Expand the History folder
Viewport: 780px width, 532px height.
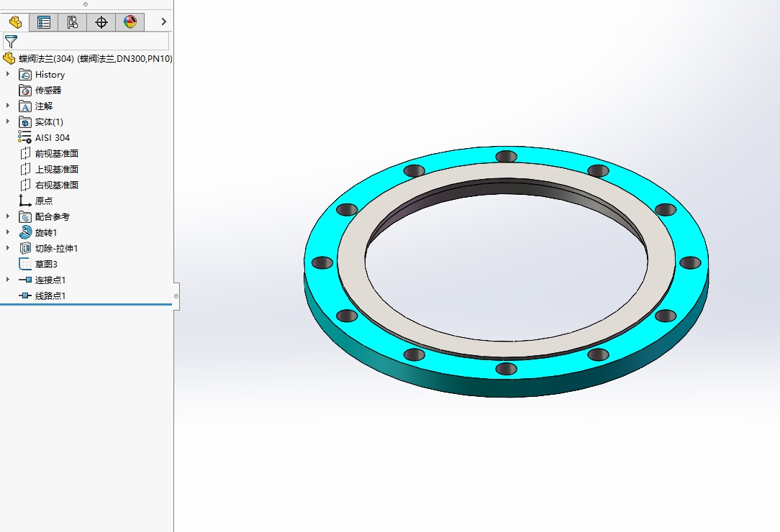pos(7,74)
